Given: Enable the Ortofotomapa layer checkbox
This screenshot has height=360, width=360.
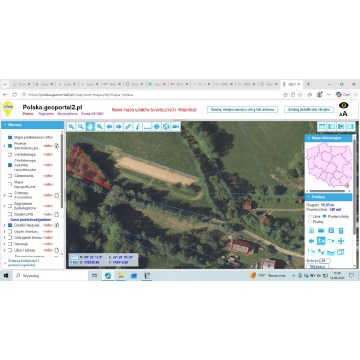Looking at the screenshot, I should point(10,154).
